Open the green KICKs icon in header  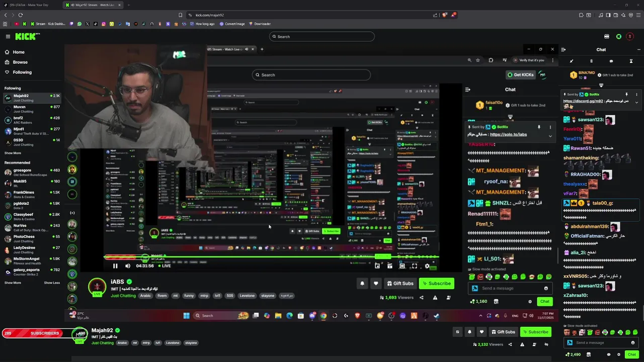coord(619,36)
